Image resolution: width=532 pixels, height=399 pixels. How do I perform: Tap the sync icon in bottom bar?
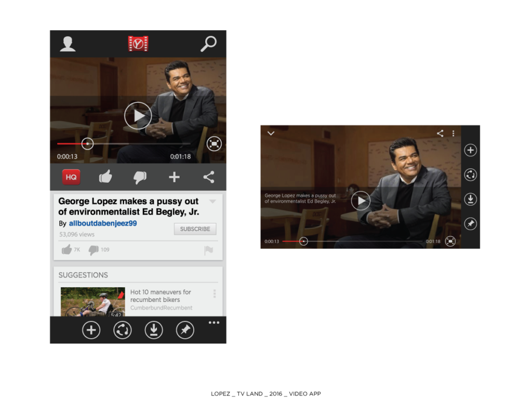coord(123,330)
